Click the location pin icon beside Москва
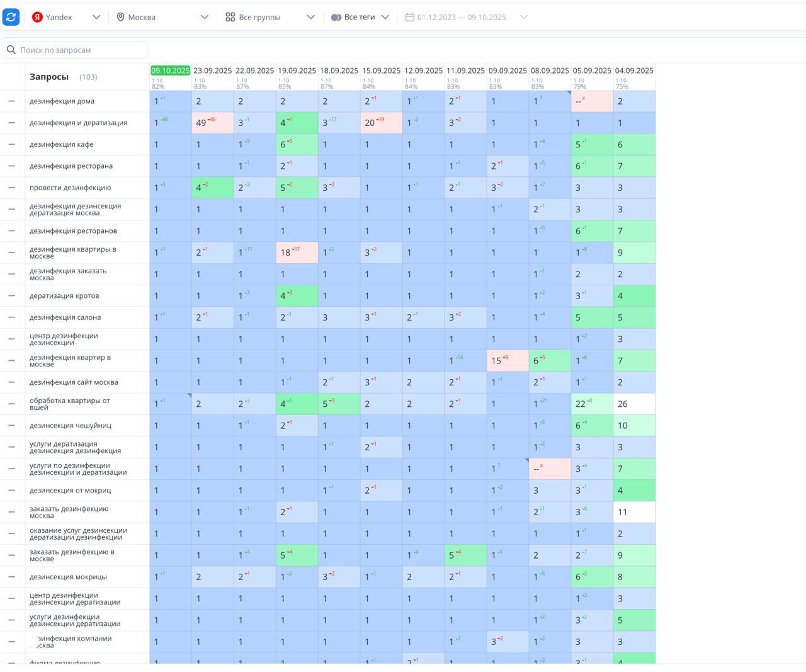806x672 pixels. pyautogui.click(x=120, y=17)
